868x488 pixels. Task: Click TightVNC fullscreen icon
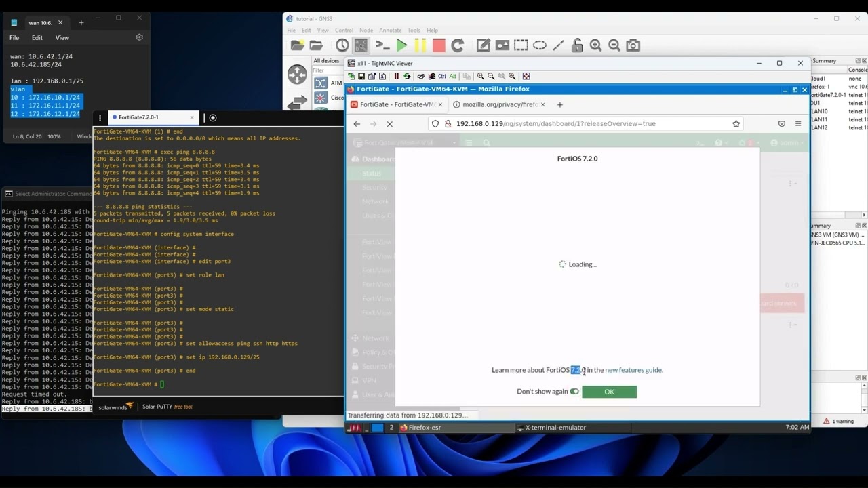(526, 76)
